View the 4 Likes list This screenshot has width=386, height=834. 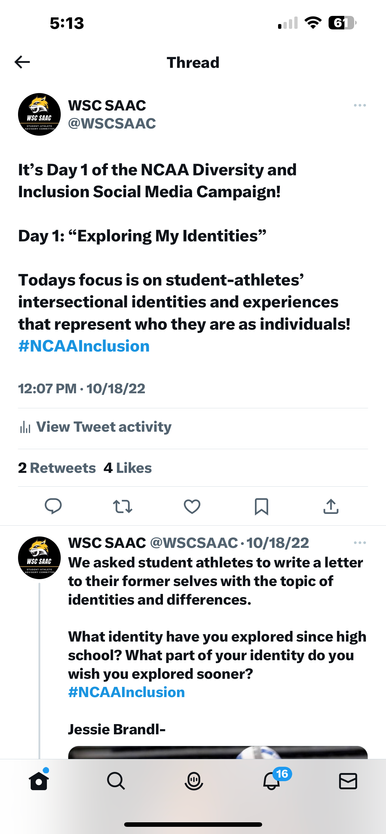tap(128, 468)
